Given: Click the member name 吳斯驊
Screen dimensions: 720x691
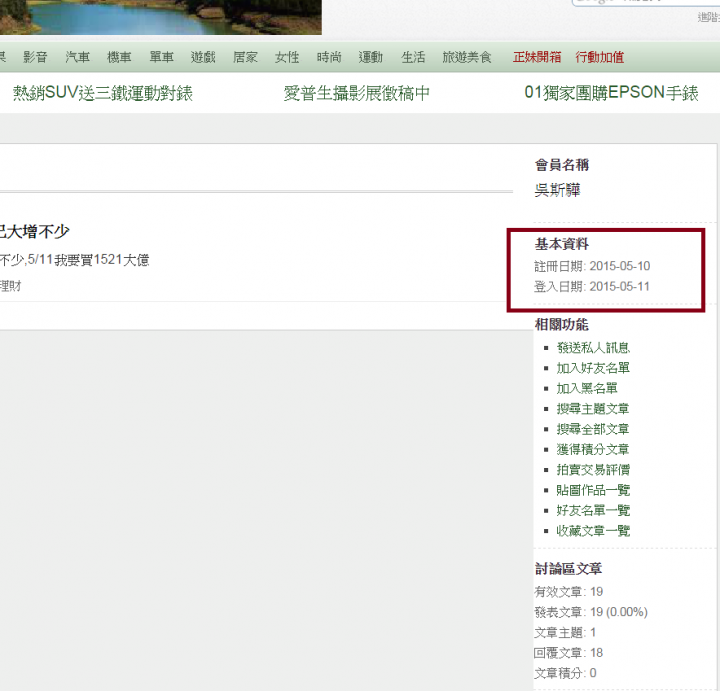Looking at the screenshot, I should (x=557, y=190).
